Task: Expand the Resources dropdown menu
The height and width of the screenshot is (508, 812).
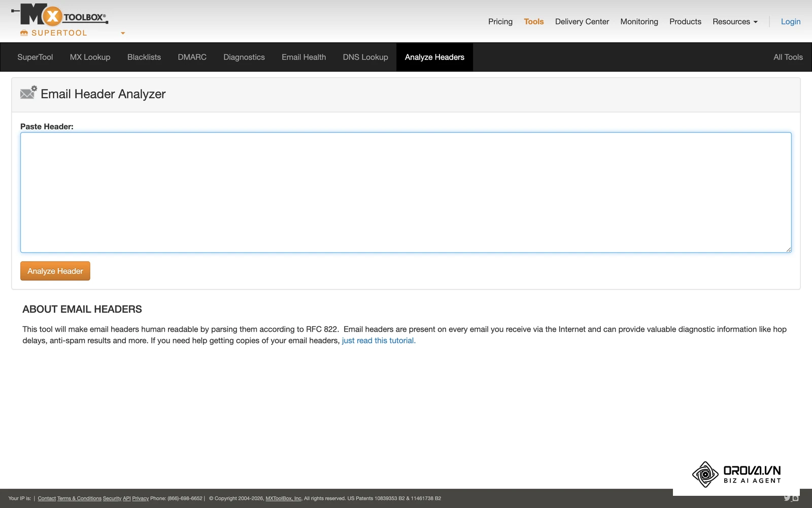Action: click(735, 21)
